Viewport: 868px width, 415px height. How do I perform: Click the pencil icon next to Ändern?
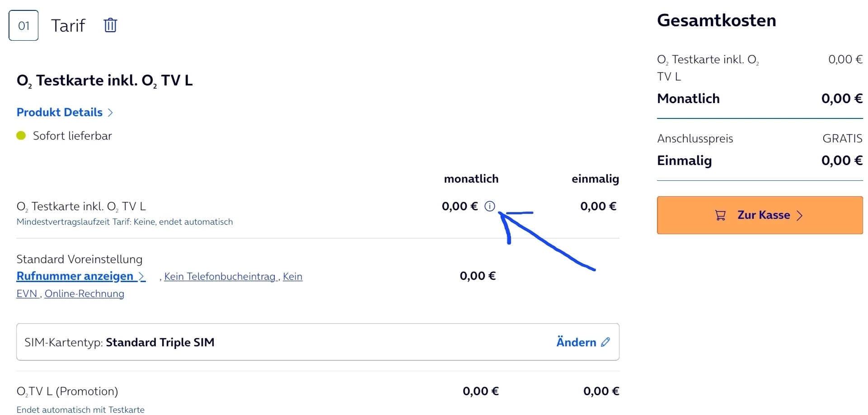(605, 342)
